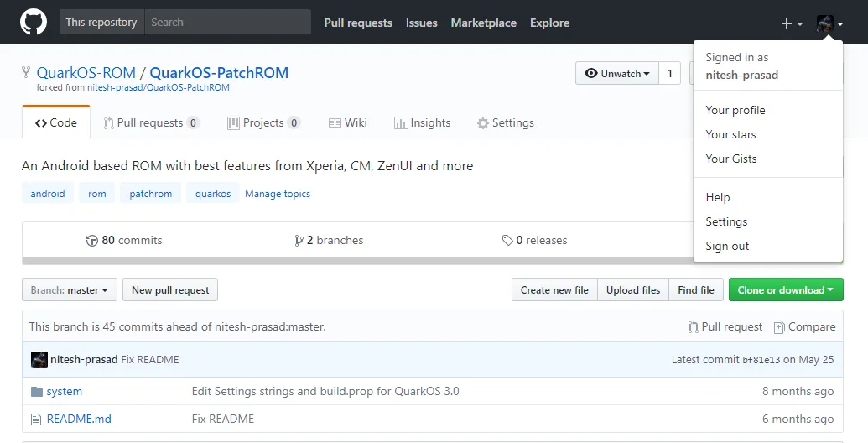868x443 pixels.
Task: Switch to the Insights tab
Action: point(422,122)
